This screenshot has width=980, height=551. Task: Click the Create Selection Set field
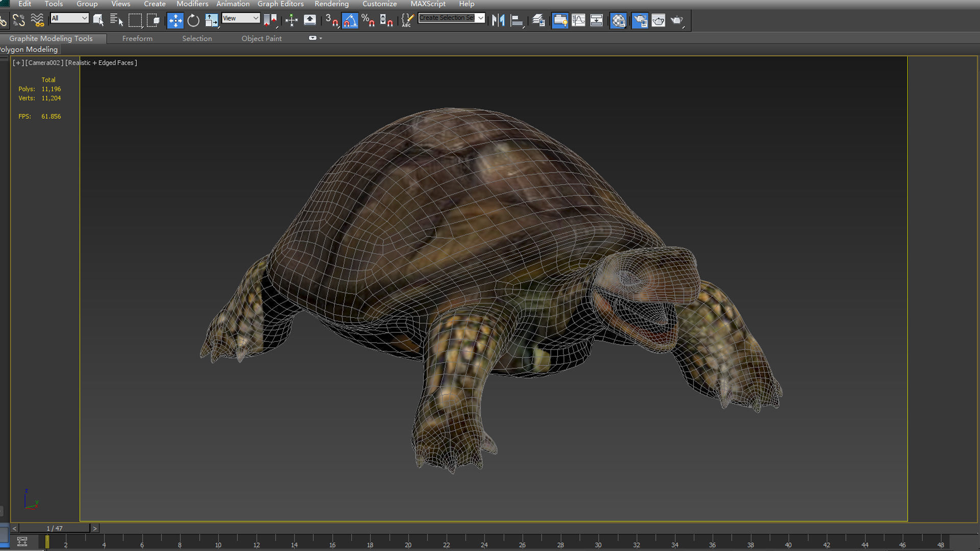click(x=447, y=18)
